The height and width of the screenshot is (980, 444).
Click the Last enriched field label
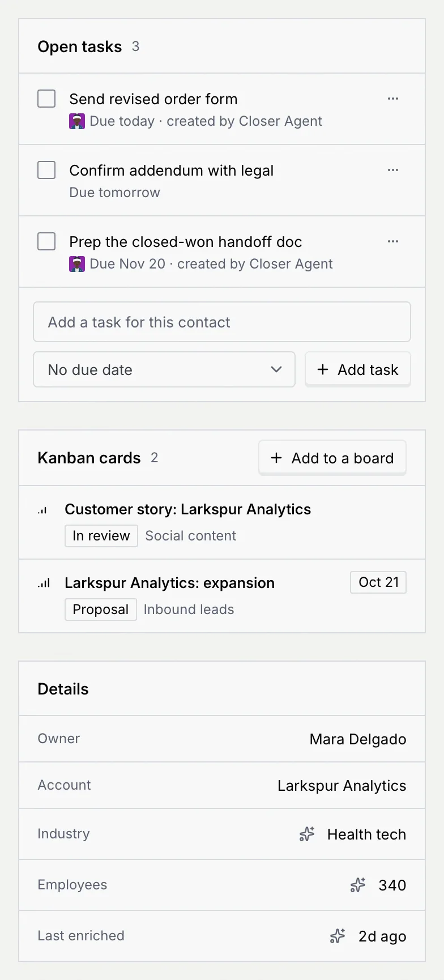point(81,936)
